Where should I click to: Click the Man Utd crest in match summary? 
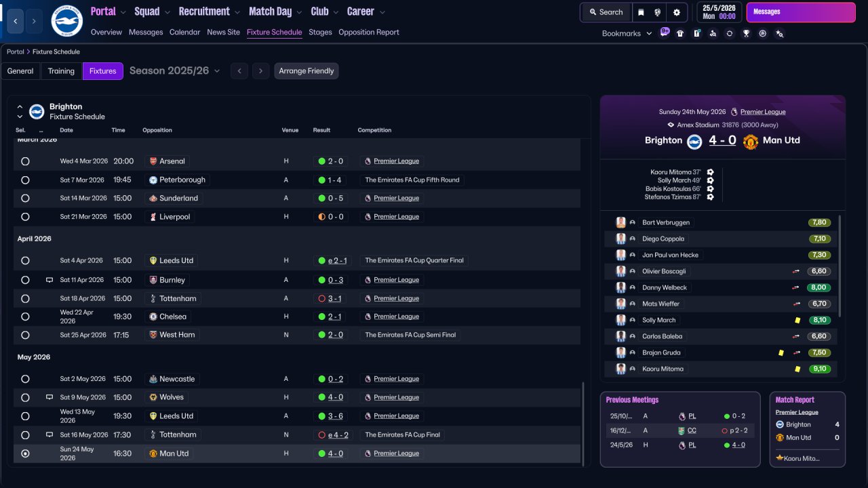point(750,141)
